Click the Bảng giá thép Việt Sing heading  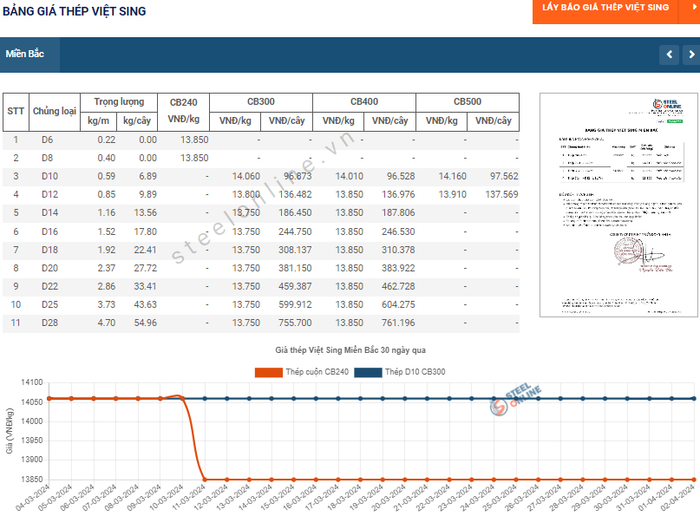click(x=76, y=11)
